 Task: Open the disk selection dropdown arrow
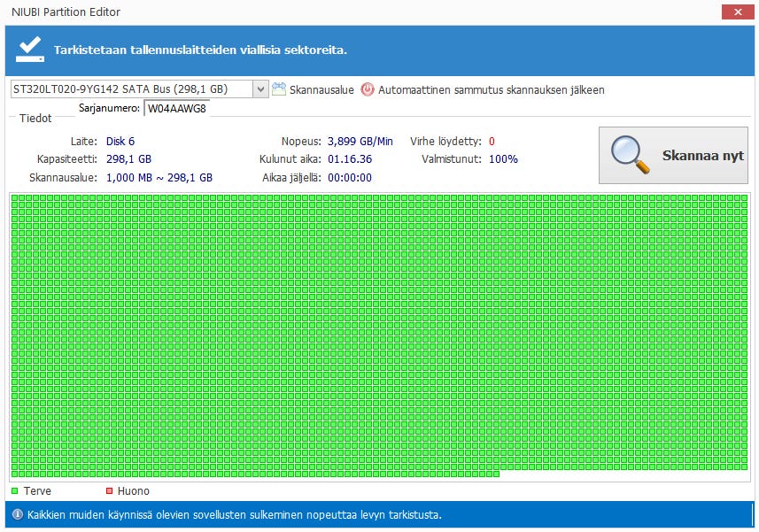coord(260,89)
